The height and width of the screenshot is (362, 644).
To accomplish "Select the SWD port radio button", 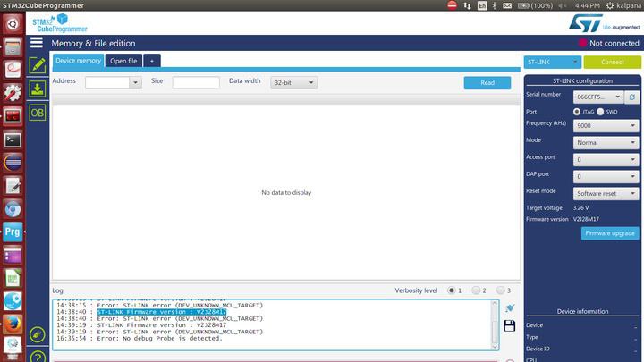I will [x=600, y=112].
